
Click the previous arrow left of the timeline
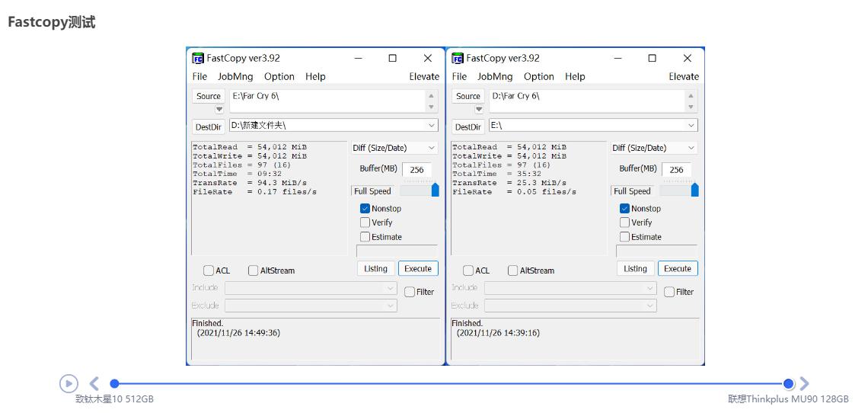pyautogui.click(x=94, y=384)
